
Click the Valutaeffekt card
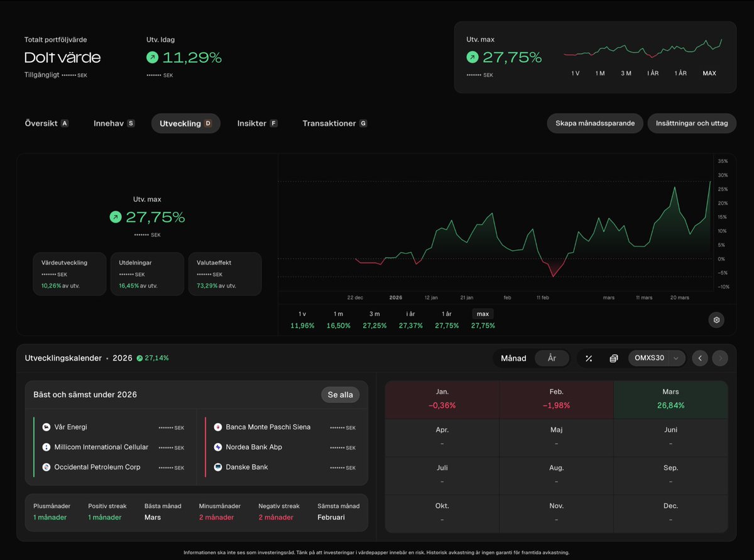pyautogui.click(x=225, y=274)
